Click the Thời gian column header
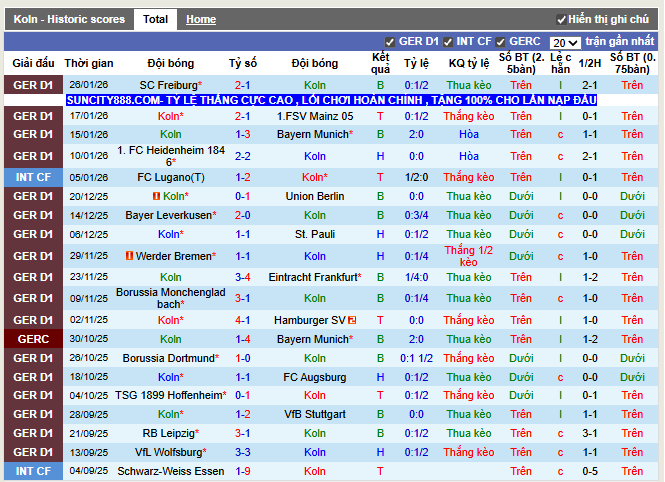 [89, 63]
